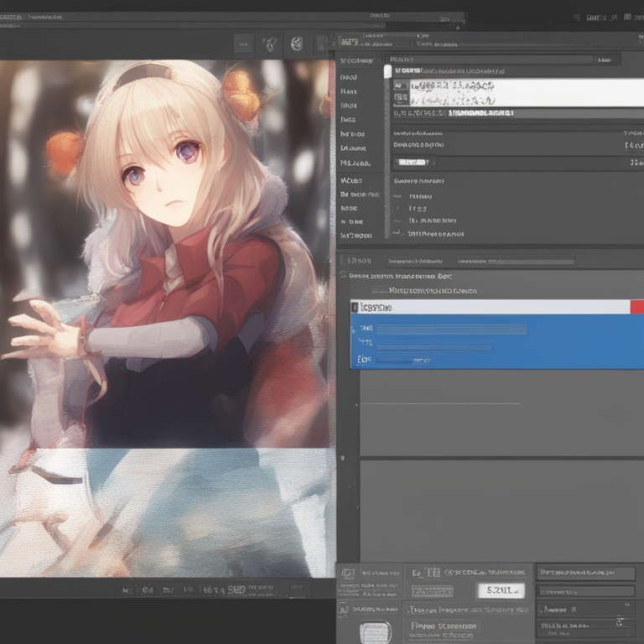The image size is (644, 644).
Task: Click the small box ending the status bar under the canvas
Action: click(298, 589)
